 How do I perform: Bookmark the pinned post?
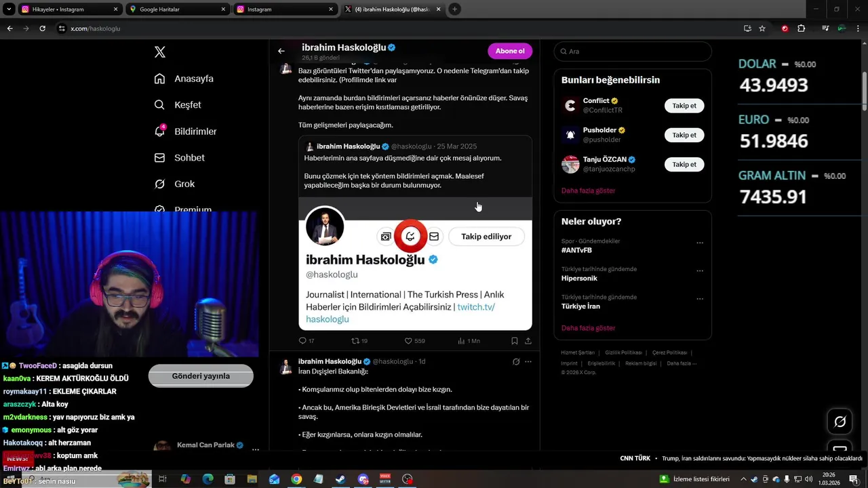[515, 341]
